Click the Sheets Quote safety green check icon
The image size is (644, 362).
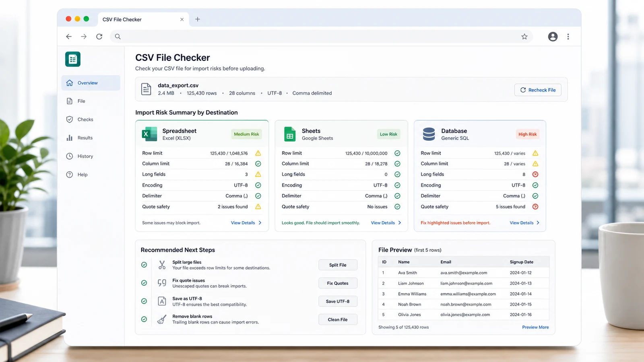[x=397, y=207]
